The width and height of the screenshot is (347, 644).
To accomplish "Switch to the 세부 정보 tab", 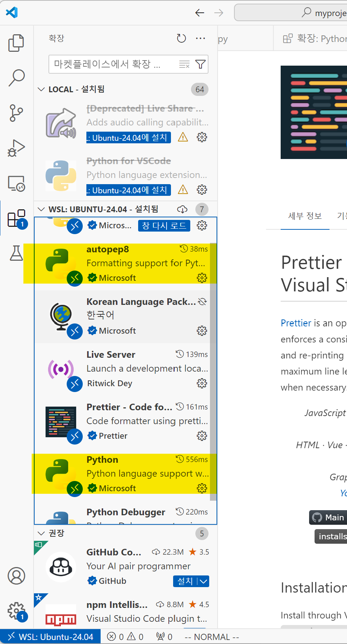I will [x=305, y=216].
